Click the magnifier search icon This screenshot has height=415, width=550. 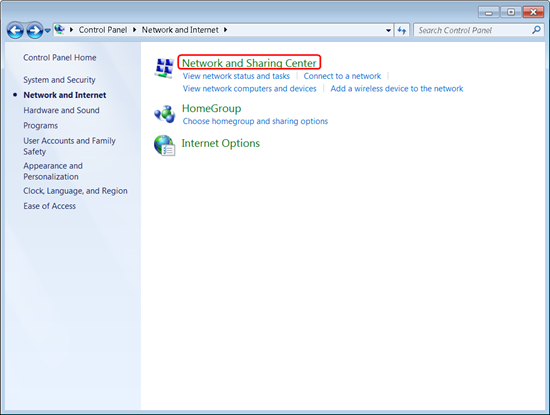[x=536, y=30]
